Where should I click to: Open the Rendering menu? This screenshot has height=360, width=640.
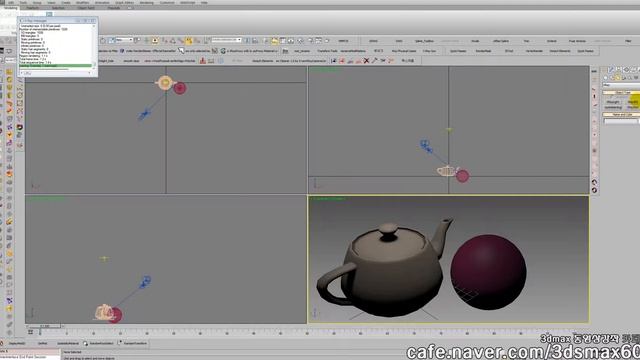click(x=147, y=2)
